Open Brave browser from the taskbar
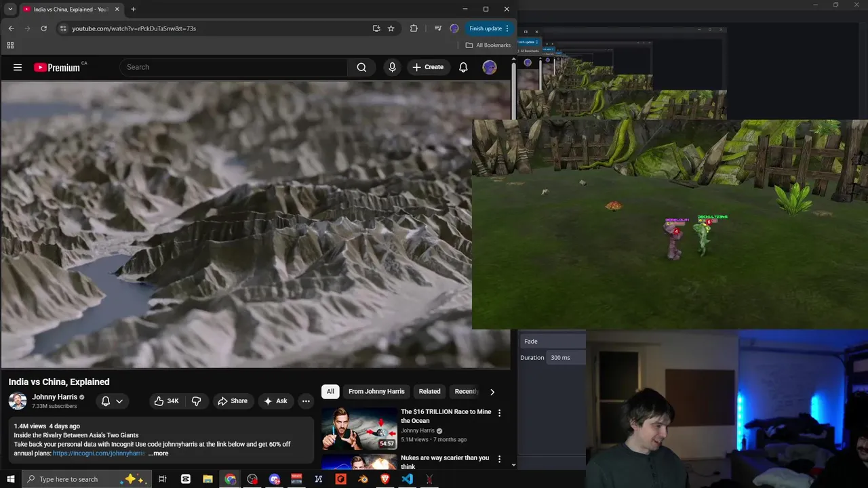Image resolution: width=868 pixels, height=488 pixels. [385, 479]
